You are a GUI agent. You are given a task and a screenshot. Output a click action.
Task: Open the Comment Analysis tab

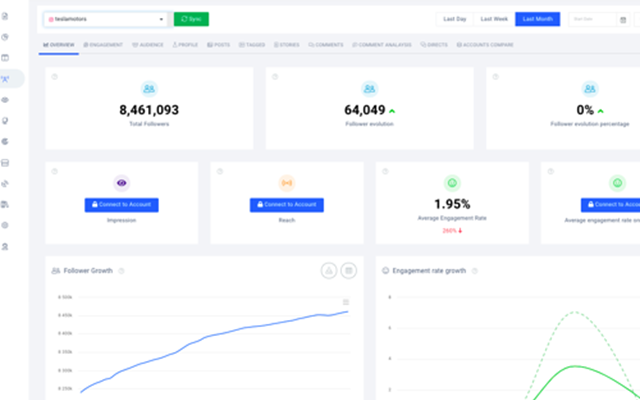382,45
